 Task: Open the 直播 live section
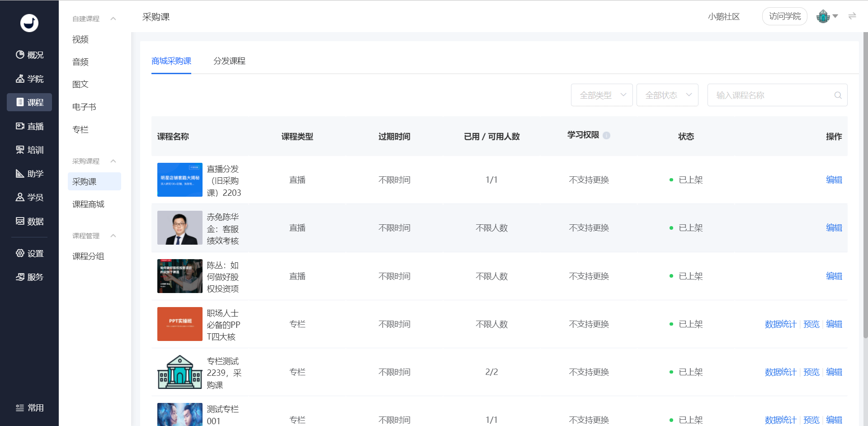pyautogui.click(x=29, y=126)
